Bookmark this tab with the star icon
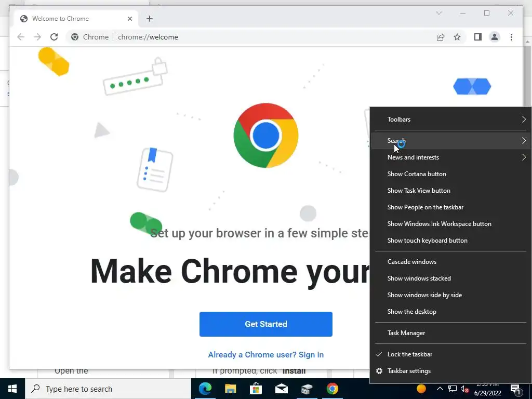Image resolution: width=532 pixels, height=399 pixels. [x=457, y=37]
